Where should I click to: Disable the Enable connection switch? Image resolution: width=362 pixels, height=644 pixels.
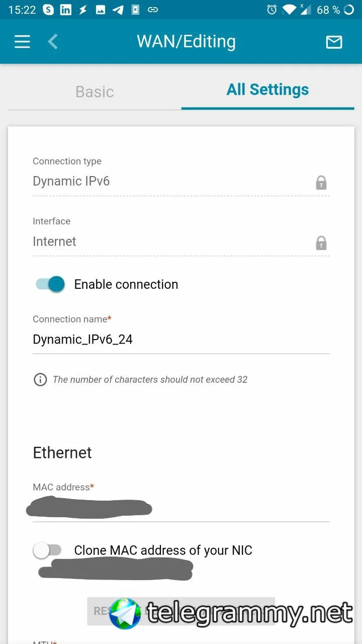click(x=50, y=284)
